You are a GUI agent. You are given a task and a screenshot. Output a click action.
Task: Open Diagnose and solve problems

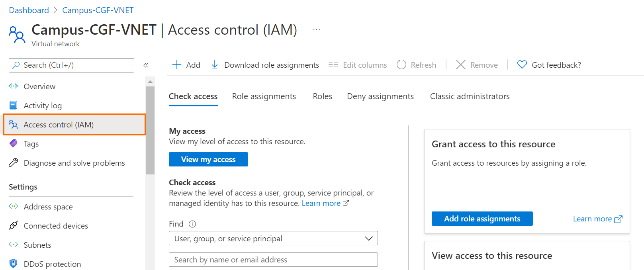(x=74, y=162)
